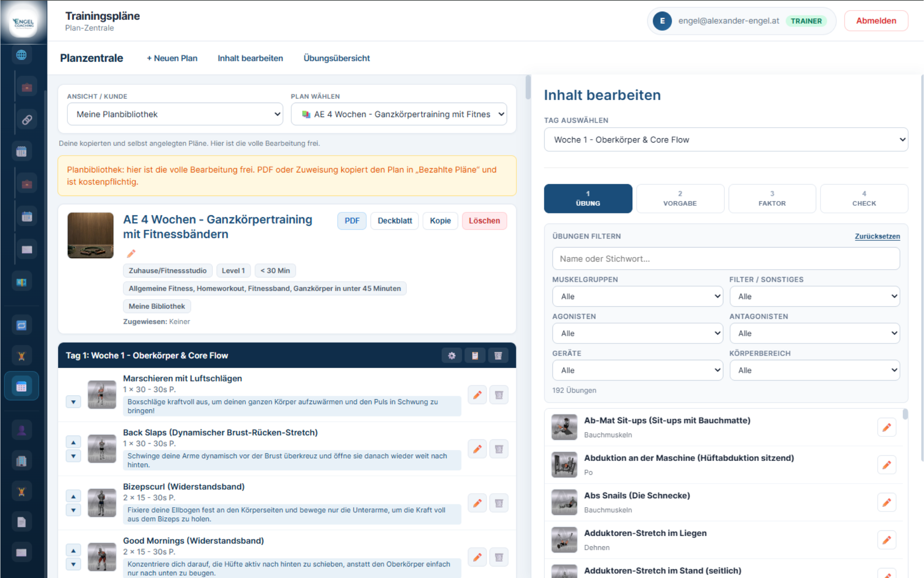Open the Übungsübersicht nav item
This screenshot has height=578, width=924.
point(336,58)
